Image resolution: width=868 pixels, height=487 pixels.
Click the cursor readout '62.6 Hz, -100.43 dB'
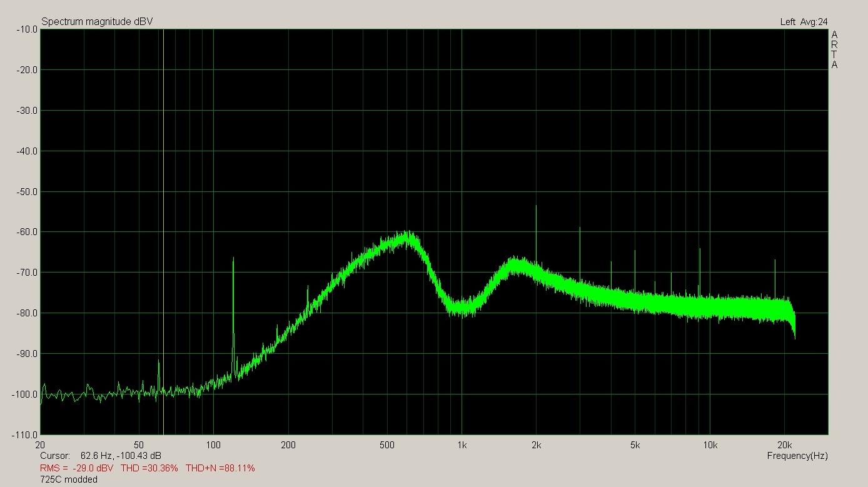[x=121, y=456]
